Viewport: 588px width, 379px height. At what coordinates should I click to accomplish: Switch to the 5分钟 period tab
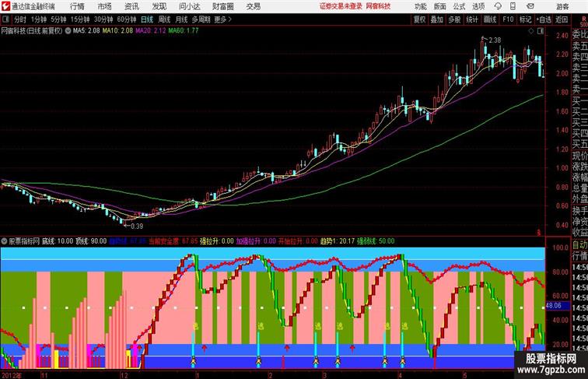click(58, 19)
